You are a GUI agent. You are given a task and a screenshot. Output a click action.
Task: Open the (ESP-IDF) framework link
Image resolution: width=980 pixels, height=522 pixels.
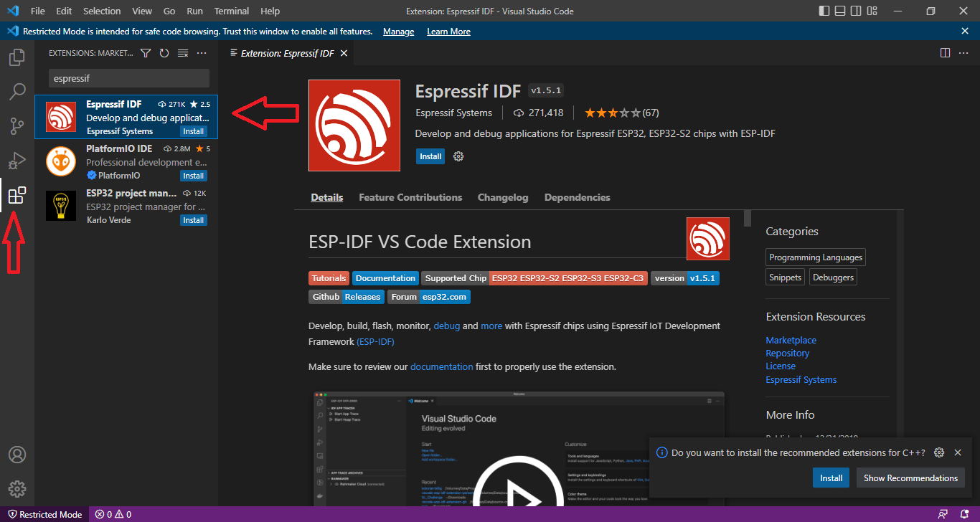(376, 342)
